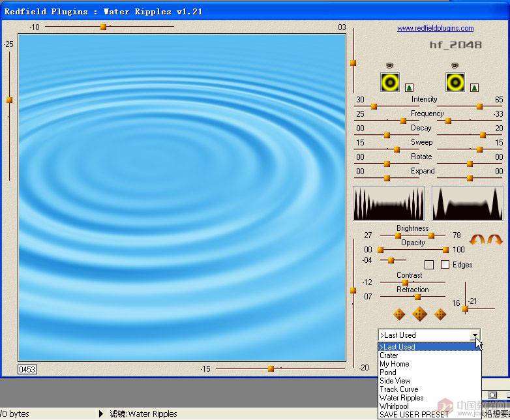The height and width of the screenshot is (420, 510).
Task: Choose the Whirlpool preset
Action: (x=429, y=406)
